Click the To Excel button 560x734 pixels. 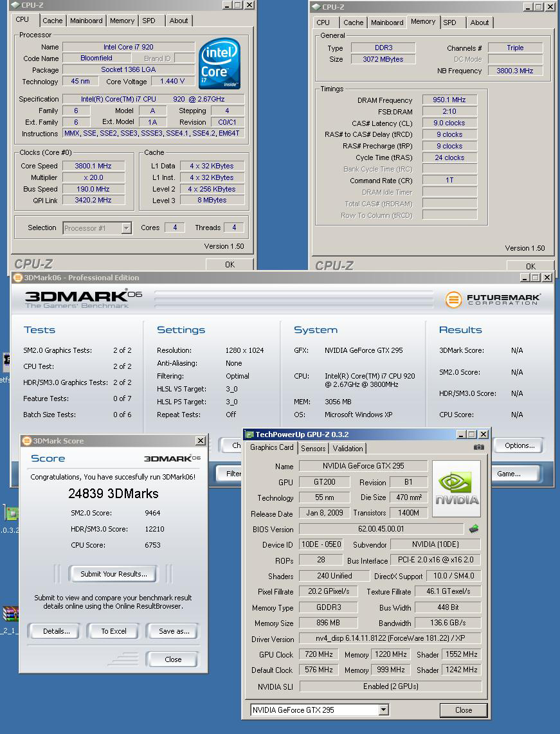tap(114, 631)
